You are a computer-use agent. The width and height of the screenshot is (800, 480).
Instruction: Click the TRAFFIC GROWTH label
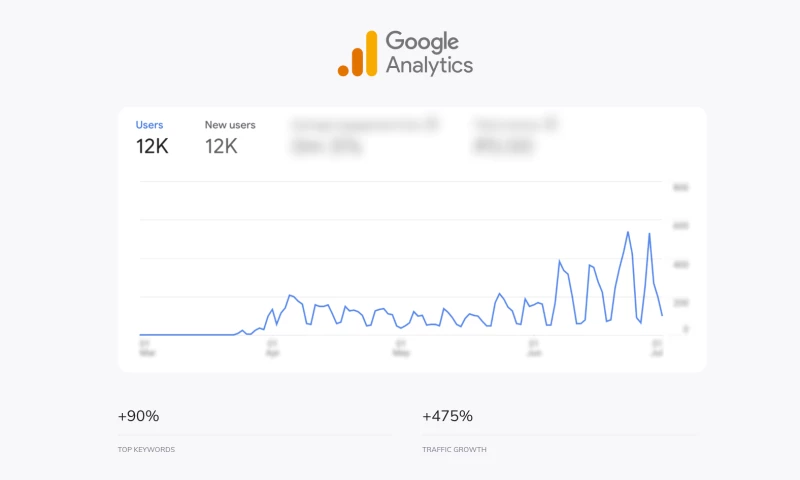coord(454,450)
